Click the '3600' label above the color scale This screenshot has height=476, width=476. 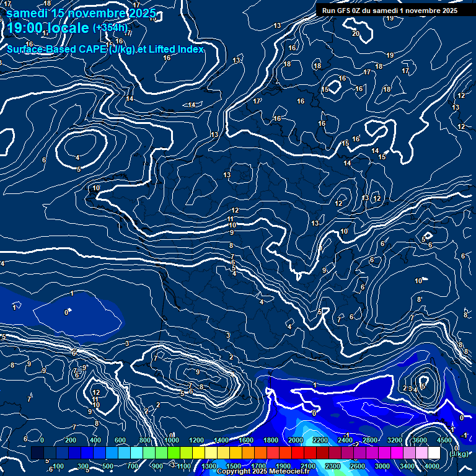pos(420,440)
